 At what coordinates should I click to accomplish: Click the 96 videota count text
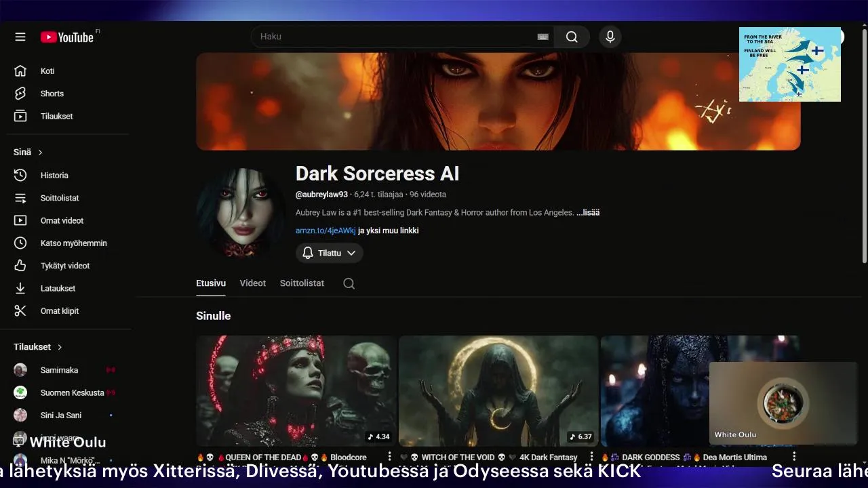pyautogui.click(x=427, y=195)
